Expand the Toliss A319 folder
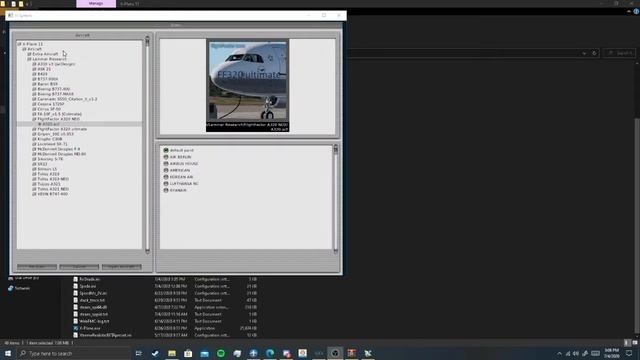640x360 pixels. coord(34,174)
